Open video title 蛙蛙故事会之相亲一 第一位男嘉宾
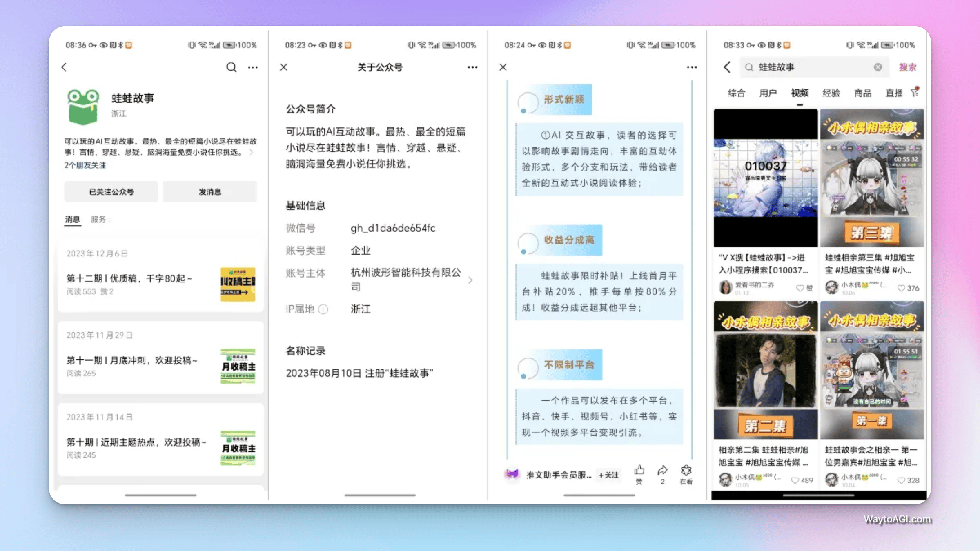Image resolution: width=980 pixels, height=551 pixels. (871, 456)
